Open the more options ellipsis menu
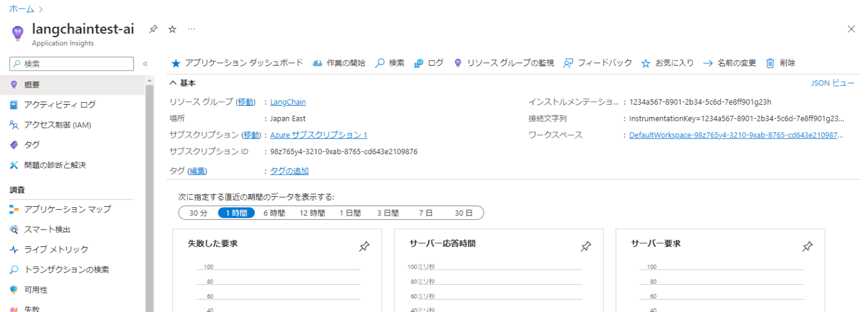This screenshot has height=312, width=868. [192, 29]
